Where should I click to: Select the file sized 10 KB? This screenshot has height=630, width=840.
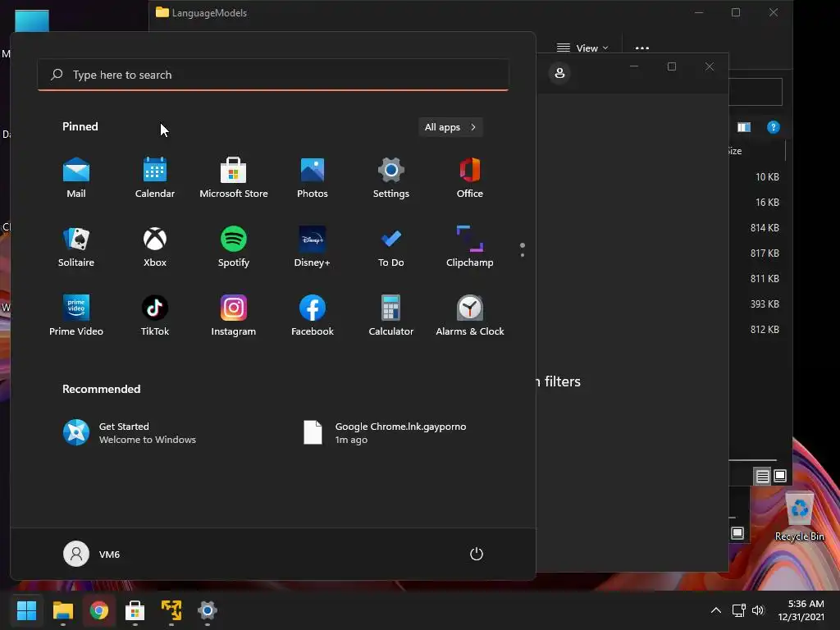point(767,177)
